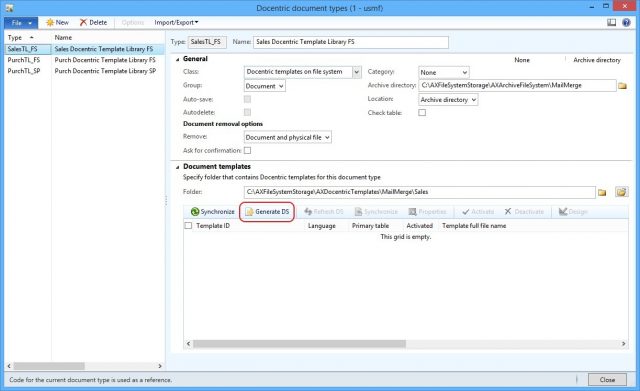640x391 pixels.
Task: Select Purch Docentric Template Library SP name
Action: click(x=105, y=71)
